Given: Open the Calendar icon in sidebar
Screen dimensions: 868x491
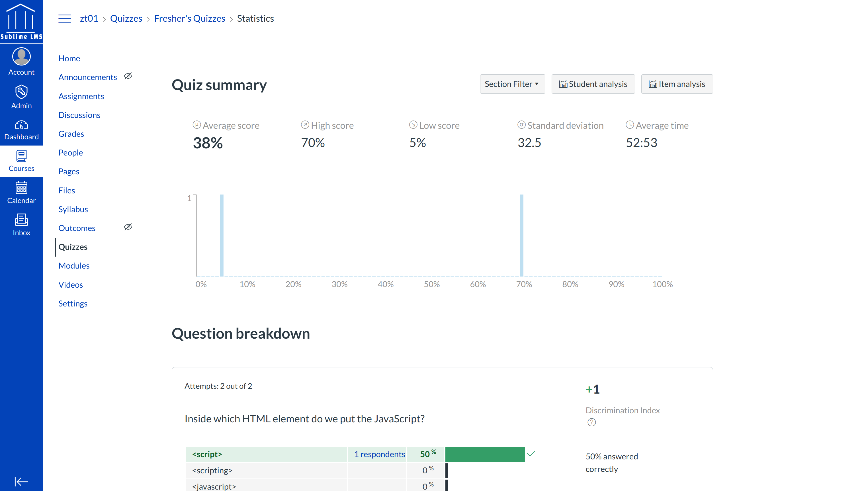Looking at the screenshot, I should (21, 188).
